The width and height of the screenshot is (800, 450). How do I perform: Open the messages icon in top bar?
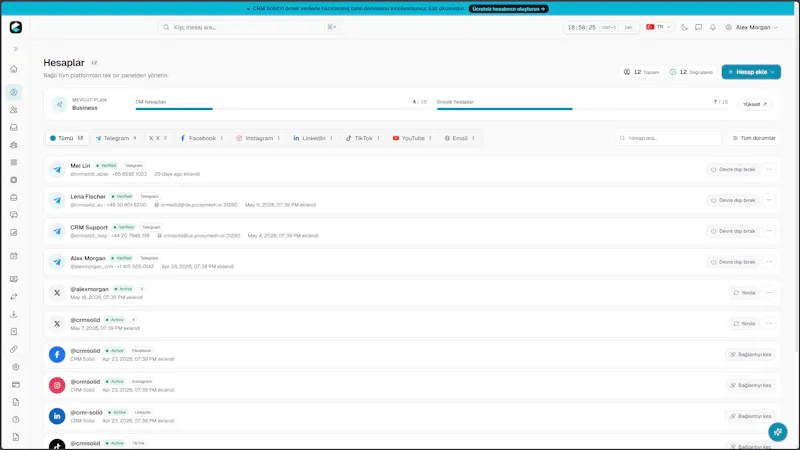(x=698, y=27)
